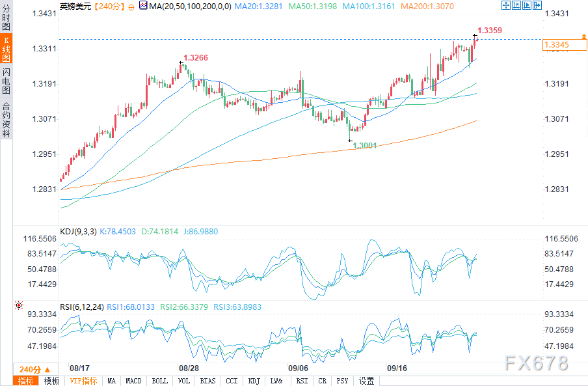Image resolution: width=588 pixels, height=386 pixels.
Task: Click the MA indicator chart icon before MA(20,50,100,200,0,0)
Action: click(x=142, y=6)
